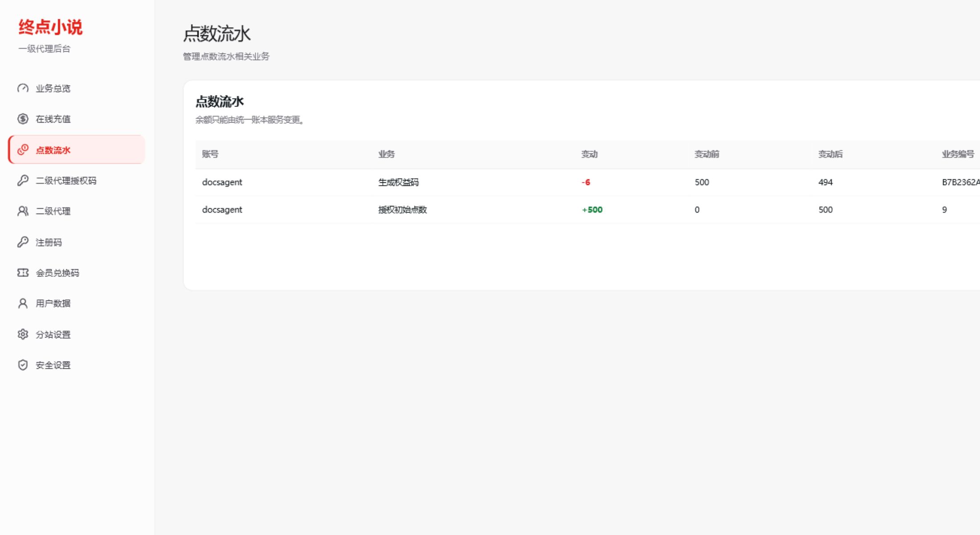
Task: Click the 在线充值 dollar coin icon
Action: [x=23, y=119]
